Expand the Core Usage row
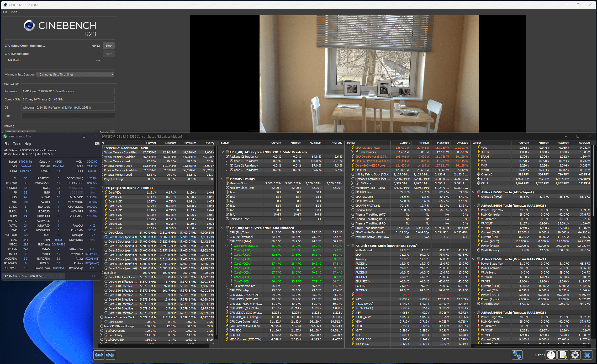The width and height of the screenshot is (597, 364). click(101, 322)
